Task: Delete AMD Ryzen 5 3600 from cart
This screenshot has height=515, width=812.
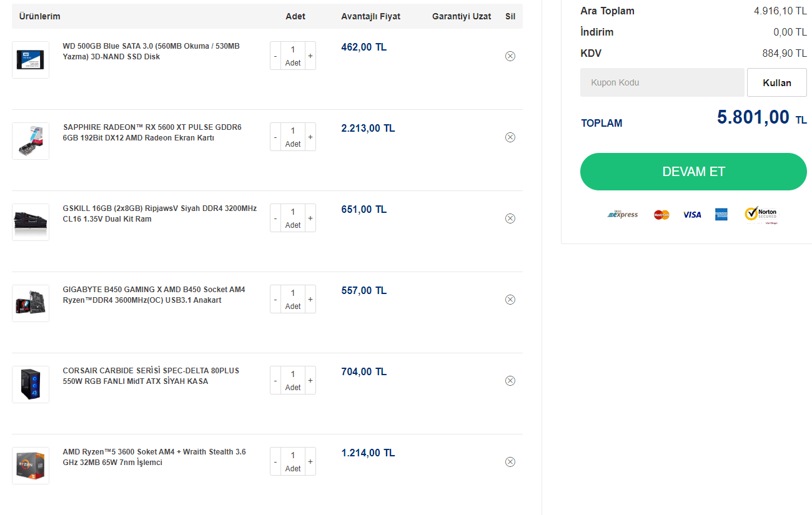Action: pyautogui.click(x=510, y=462)
